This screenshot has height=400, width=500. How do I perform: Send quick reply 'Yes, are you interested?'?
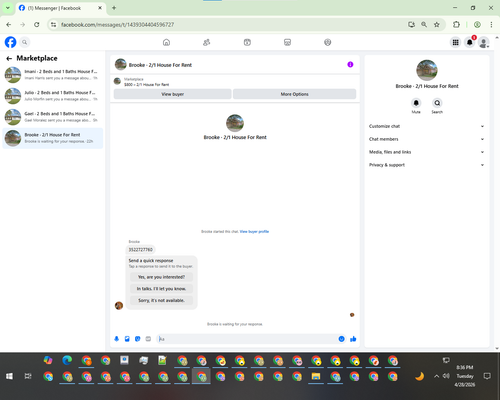pos(161,277)
